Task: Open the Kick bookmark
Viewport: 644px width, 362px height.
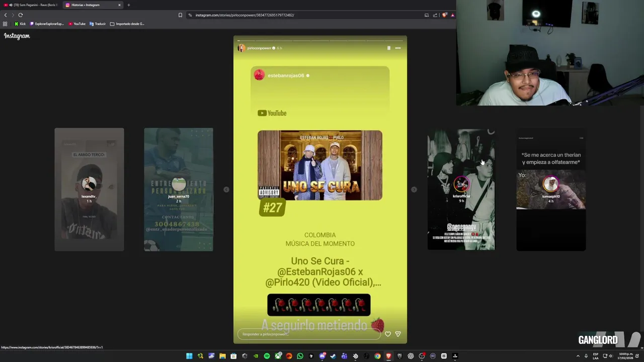Action: coord(20,24)
